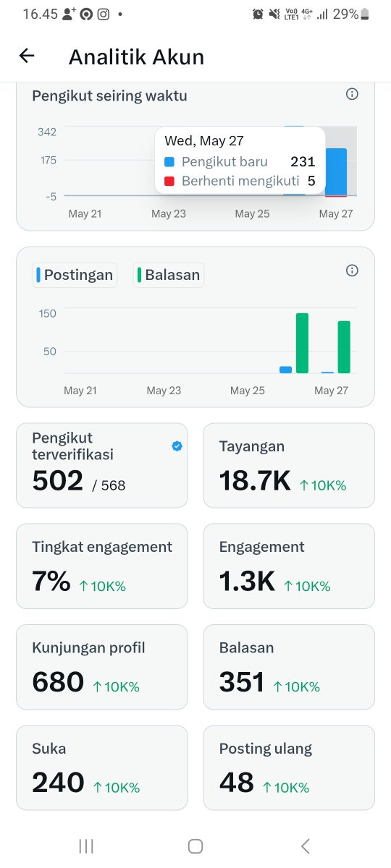This screenshot has width=391, height=868.
Task: Open info icon on Postingan Balasan chart
Action: (x=352, y=271)
